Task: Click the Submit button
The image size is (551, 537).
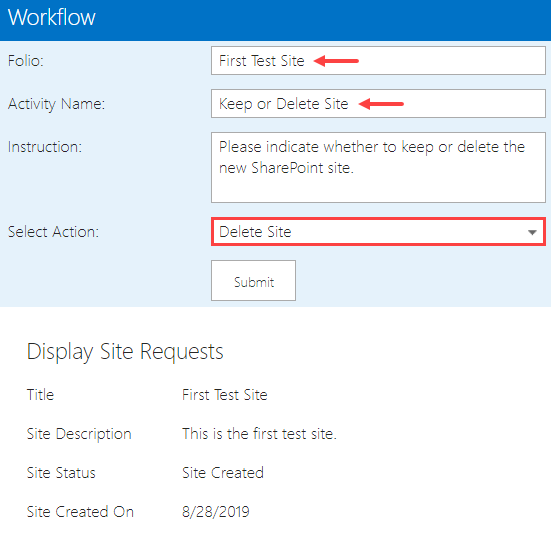Action: 253,280
